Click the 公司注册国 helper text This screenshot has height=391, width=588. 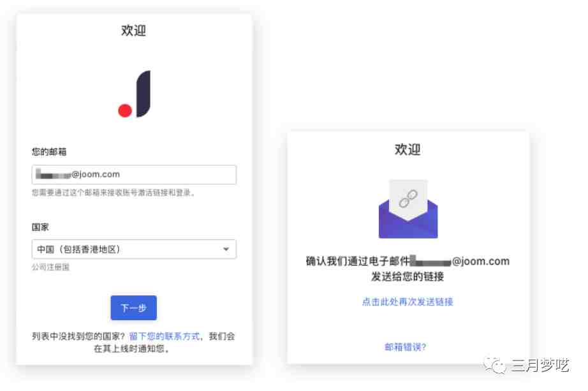coord(50,267)
